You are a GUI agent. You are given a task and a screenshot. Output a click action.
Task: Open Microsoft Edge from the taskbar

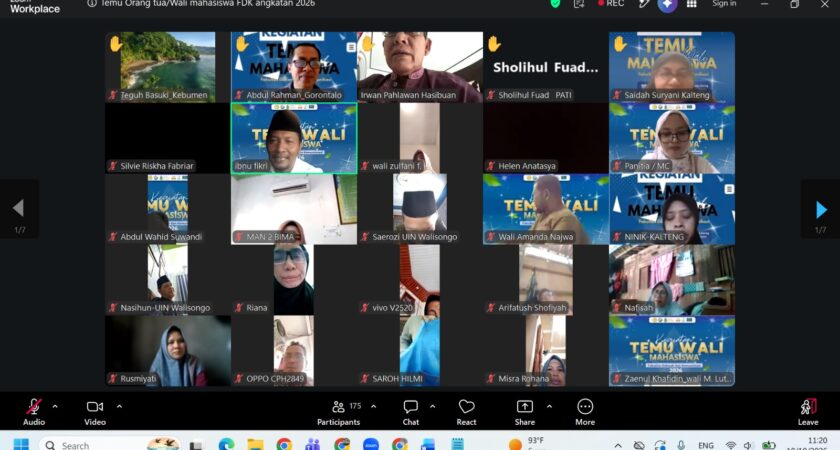tap(227, 444)
